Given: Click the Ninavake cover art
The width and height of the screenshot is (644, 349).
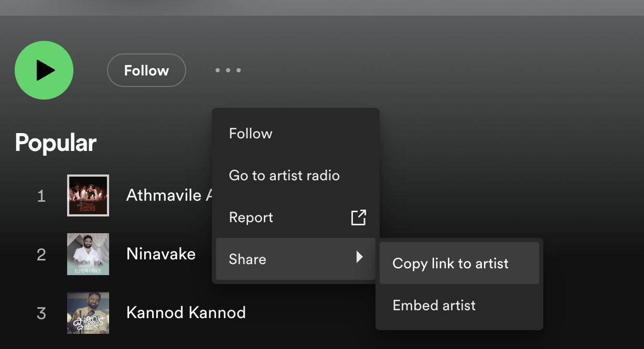Looking at the screenshot, I should [x=88, y=254].
